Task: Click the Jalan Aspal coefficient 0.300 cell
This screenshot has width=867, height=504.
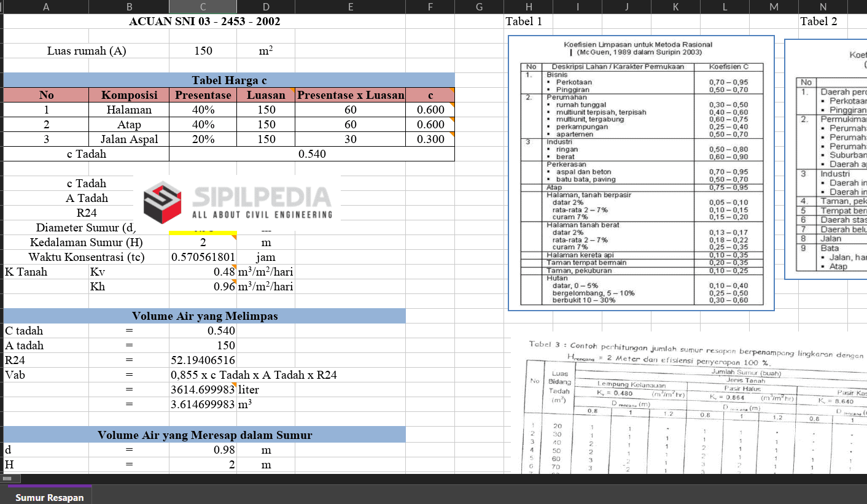Action: (430, 139)
